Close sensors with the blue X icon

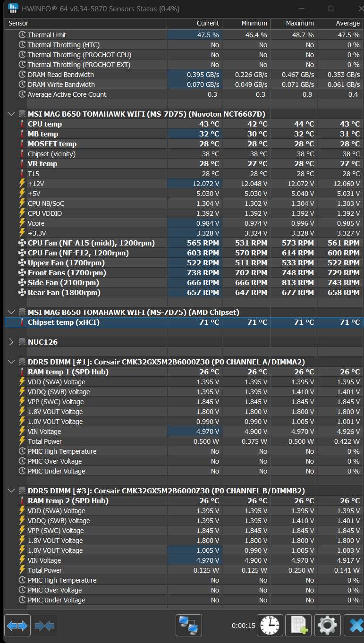[x=354, y=626]
